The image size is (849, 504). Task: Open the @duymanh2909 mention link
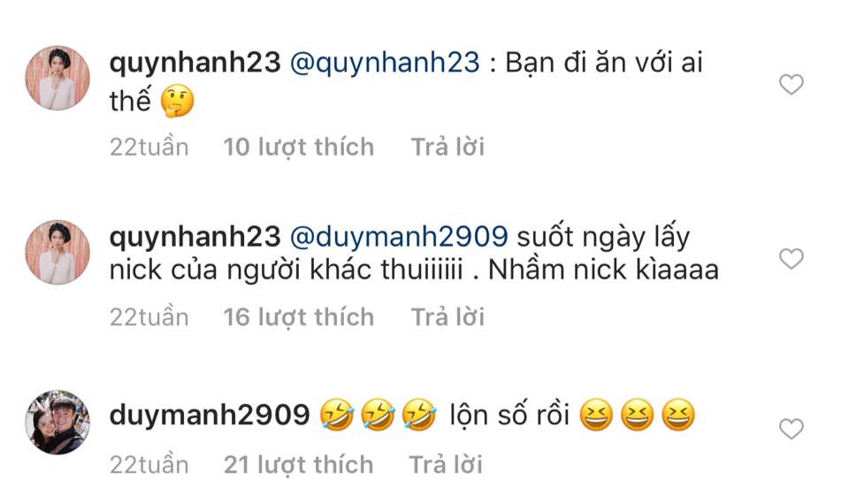tap(399, 237)
